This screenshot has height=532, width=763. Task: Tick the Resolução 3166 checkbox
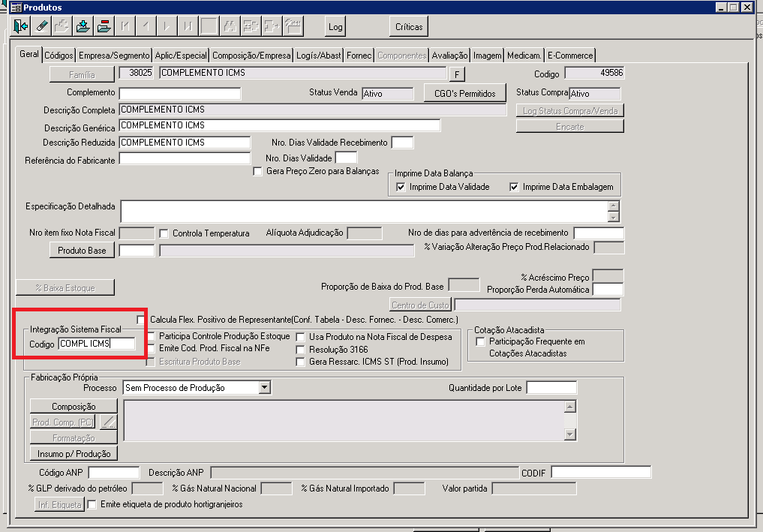301,350
